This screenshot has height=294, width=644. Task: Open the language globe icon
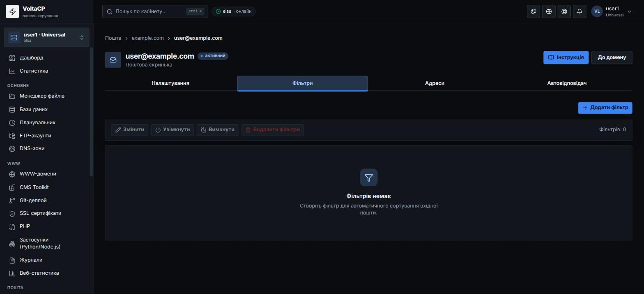[549, 11]
